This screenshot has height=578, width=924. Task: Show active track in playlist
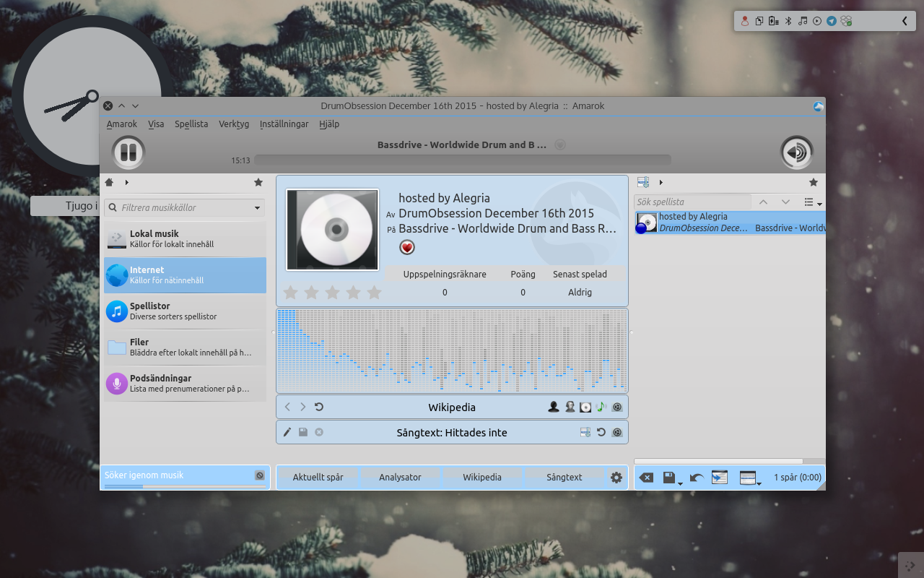click(720, 478)
